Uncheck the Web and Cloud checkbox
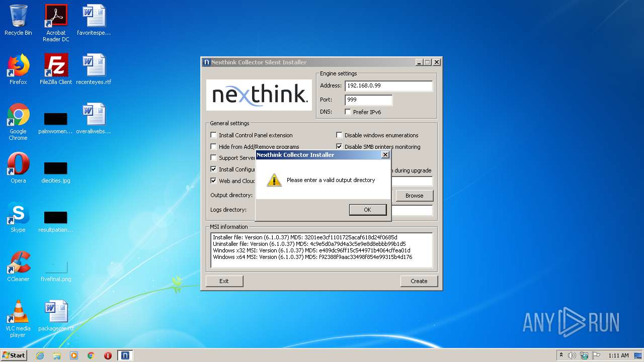644x362 pixels. 213,180
